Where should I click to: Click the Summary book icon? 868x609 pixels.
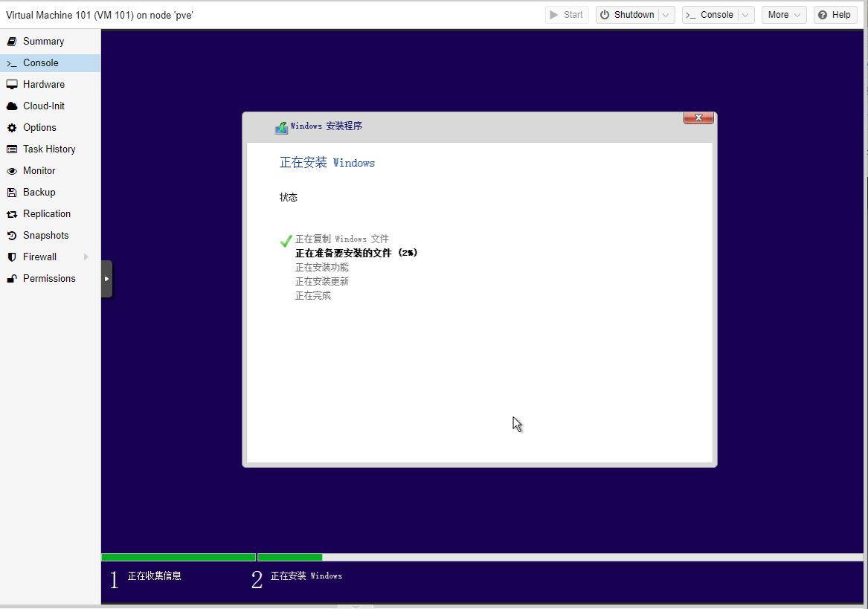(x=12, y=42)
